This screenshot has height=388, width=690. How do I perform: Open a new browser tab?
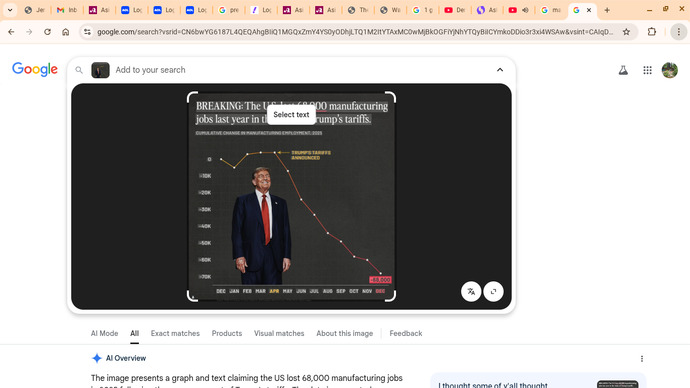[607, 10]
